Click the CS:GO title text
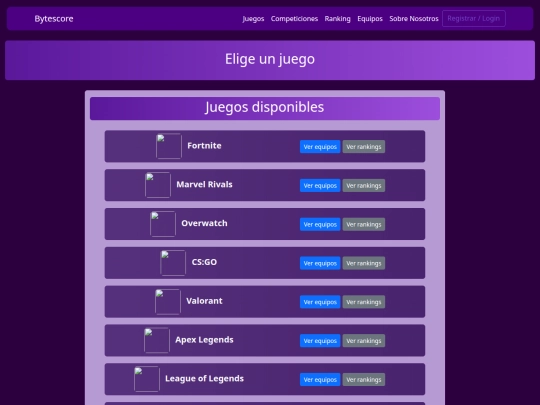This screenshot has height=405, width=540. click(204, 262)
